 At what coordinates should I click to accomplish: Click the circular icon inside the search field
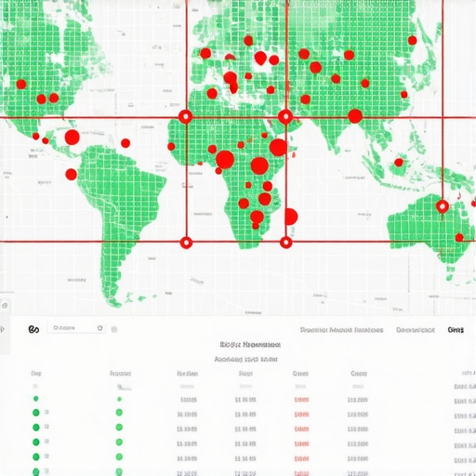tap(99, 328)
